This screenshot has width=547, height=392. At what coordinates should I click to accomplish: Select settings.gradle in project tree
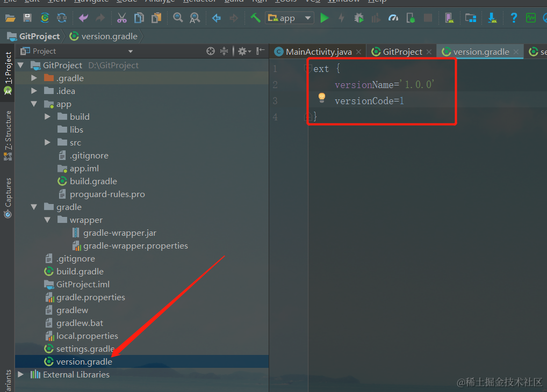coord(85,349)
